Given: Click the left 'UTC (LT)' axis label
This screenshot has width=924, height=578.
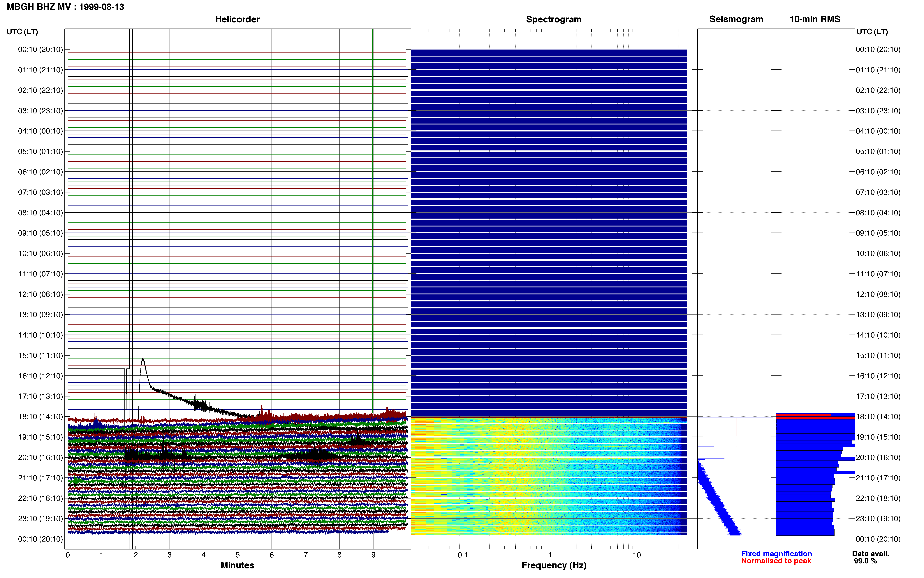Looking at the screenshot, I should coord(22,32).
